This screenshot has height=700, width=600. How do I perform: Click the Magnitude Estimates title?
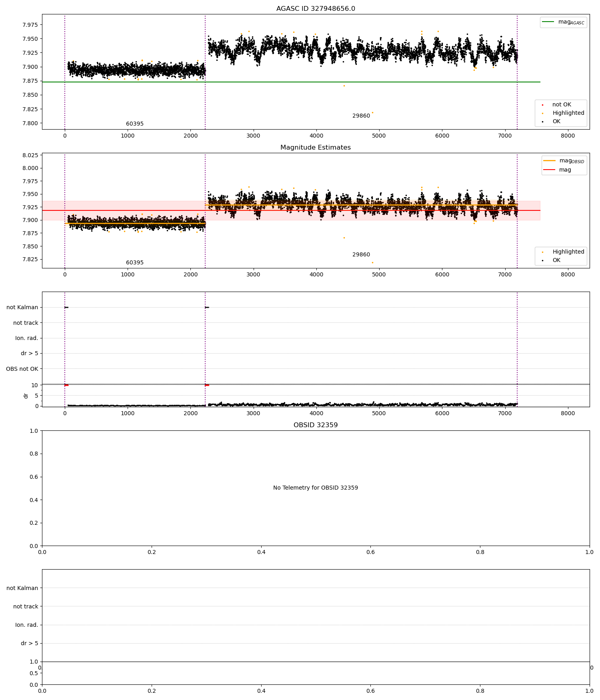(x=316, y=148)
